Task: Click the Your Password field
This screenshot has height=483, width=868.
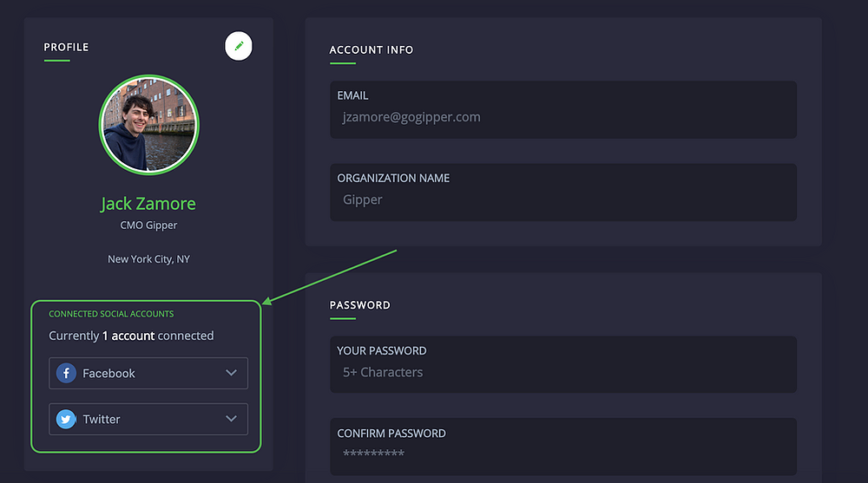Action: point(563,364)
